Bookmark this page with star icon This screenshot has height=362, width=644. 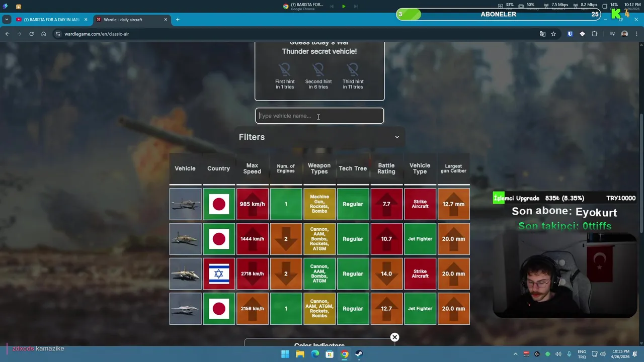553,34
